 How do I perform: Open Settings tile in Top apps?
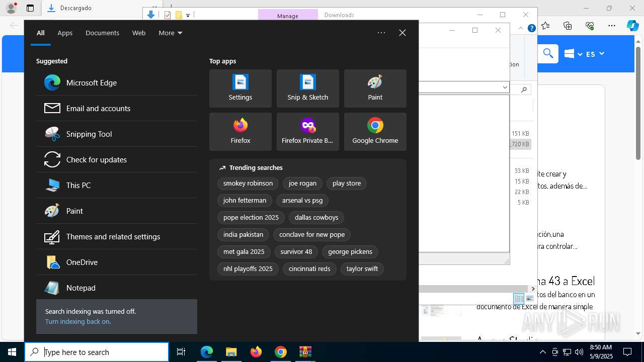240,88
